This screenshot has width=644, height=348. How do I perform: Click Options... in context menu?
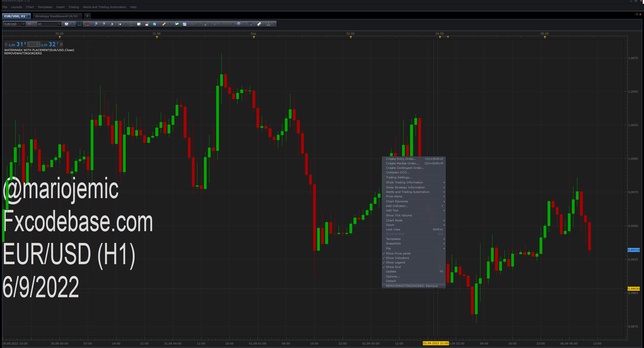[414, 276]
